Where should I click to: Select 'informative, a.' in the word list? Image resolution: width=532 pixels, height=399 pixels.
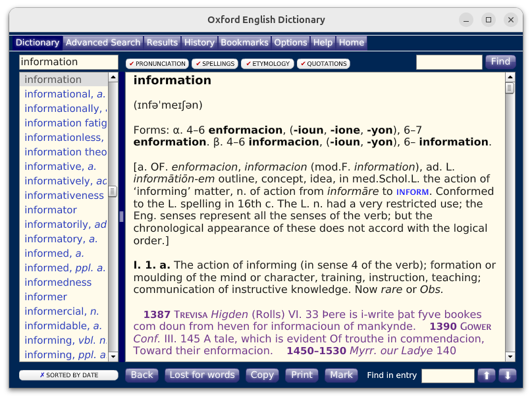(64, 167)
